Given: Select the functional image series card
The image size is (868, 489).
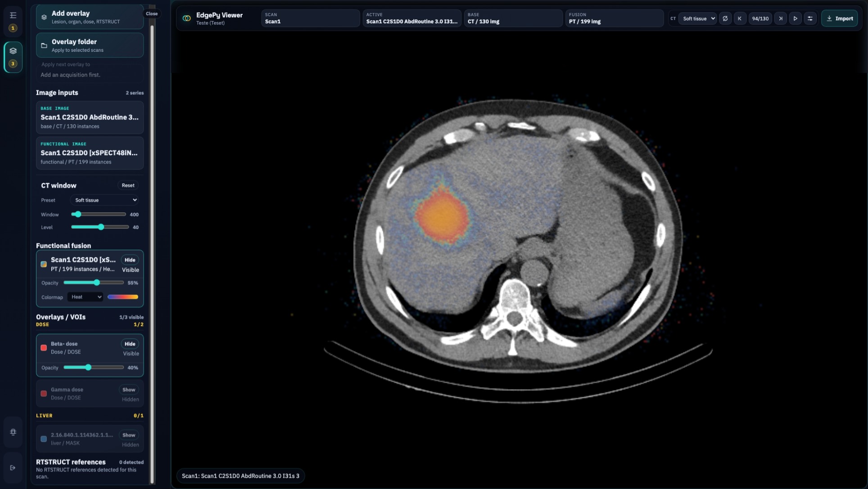Looking at the screenshot, I should [x=90, y=153].
